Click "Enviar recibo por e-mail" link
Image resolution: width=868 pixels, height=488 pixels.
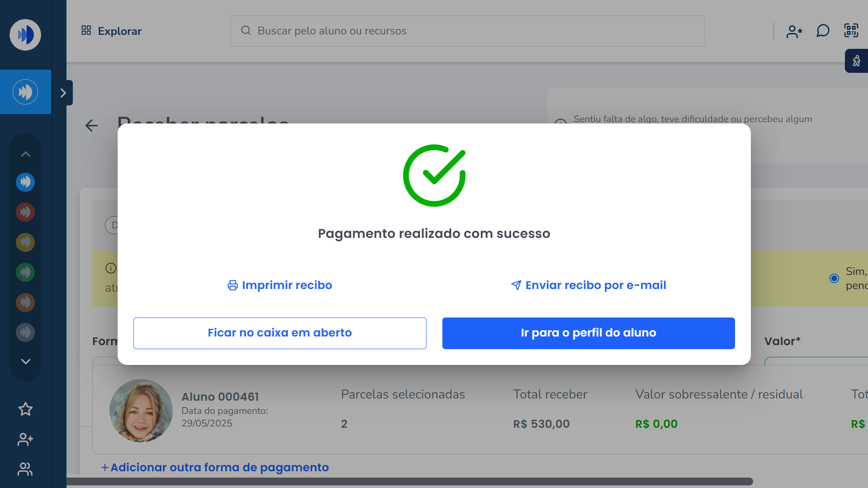588,285
